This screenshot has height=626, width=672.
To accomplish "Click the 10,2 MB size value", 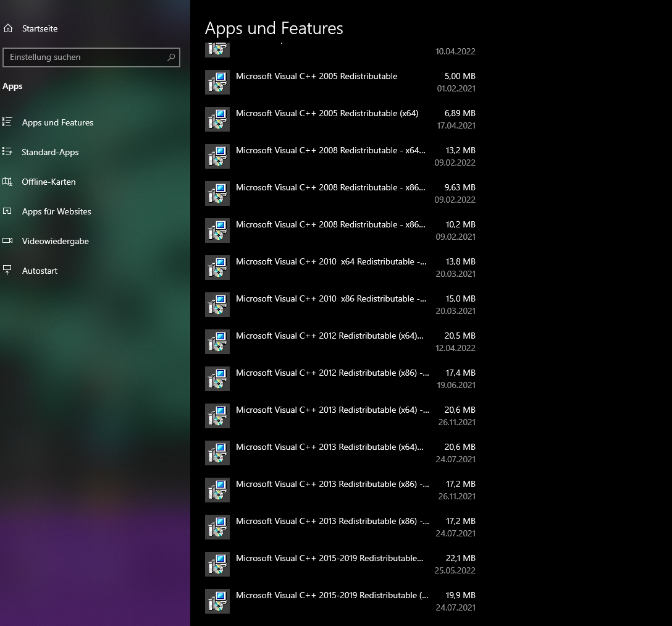I will 460,225.
